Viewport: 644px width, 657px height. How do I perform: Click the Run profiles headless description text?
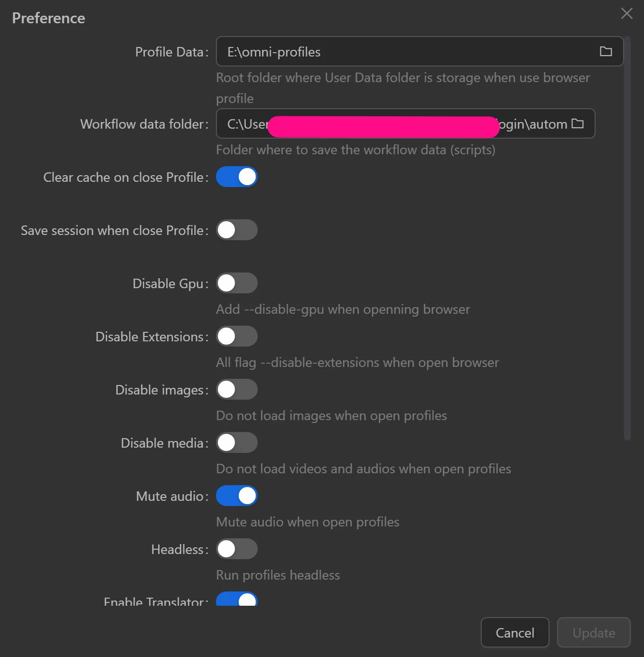coord(278,575)
